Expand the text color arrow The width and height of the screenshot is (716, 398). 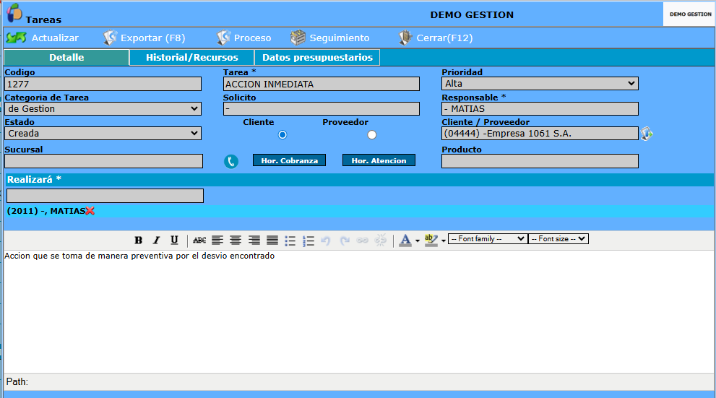tap(417, 241)
